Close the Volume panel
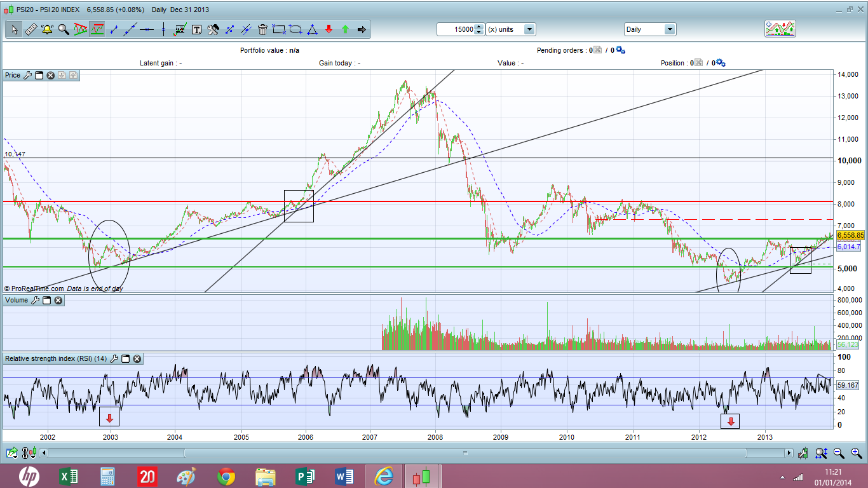Screen dimensions: 868x488 point(58,300)
